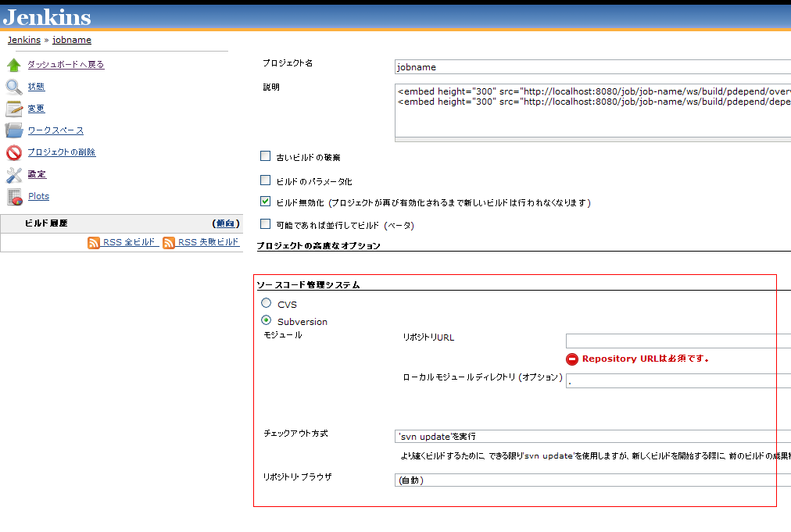Screen dimensions: 791x532
Task: Open the チェックアウト方式 dropdown
Action: tap(592, 437)
